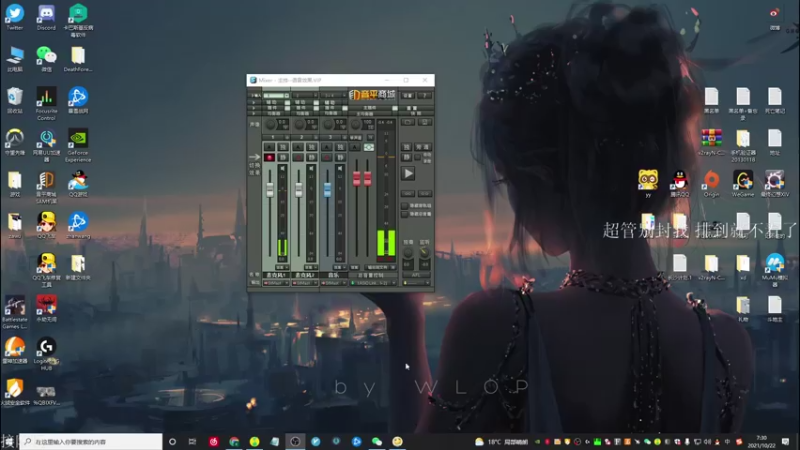The height and width of the screenshot is (450, 800).
Task: Click the settings button beside help
Action: coord(408,95)
